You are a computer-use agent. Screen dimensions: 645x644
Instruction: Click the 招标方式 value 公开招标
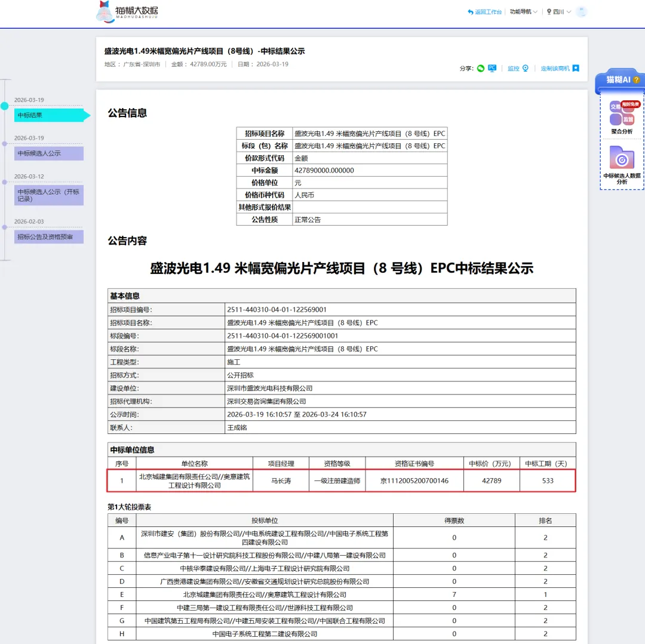tap(240, 375)
